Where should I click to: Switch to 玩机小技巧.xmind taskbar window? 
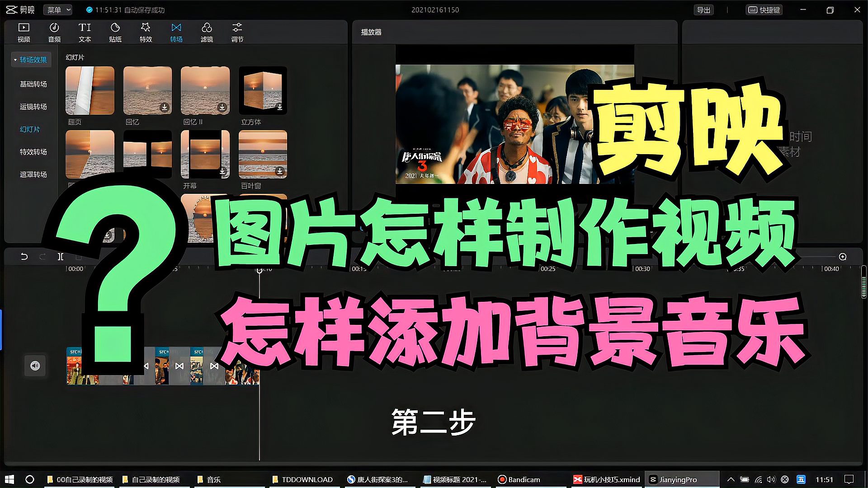[607, 479]
